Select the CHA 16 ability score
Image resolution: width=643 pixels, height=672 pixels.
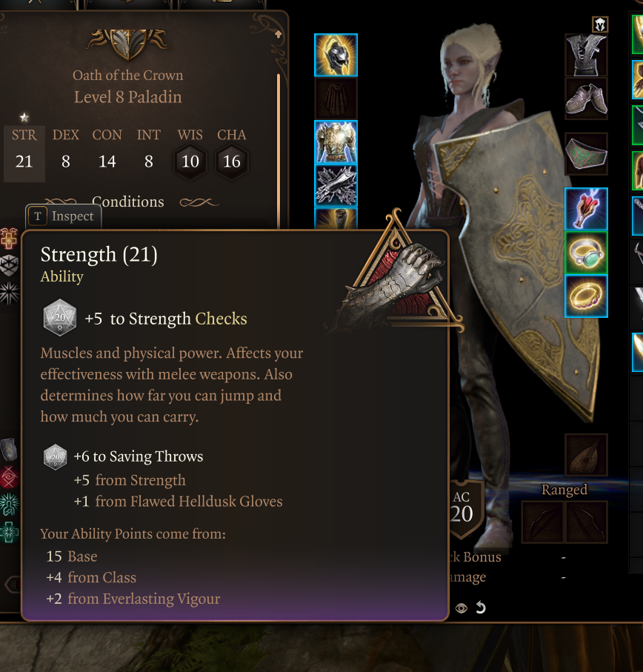pyautogui.click(x=231, y=153)
